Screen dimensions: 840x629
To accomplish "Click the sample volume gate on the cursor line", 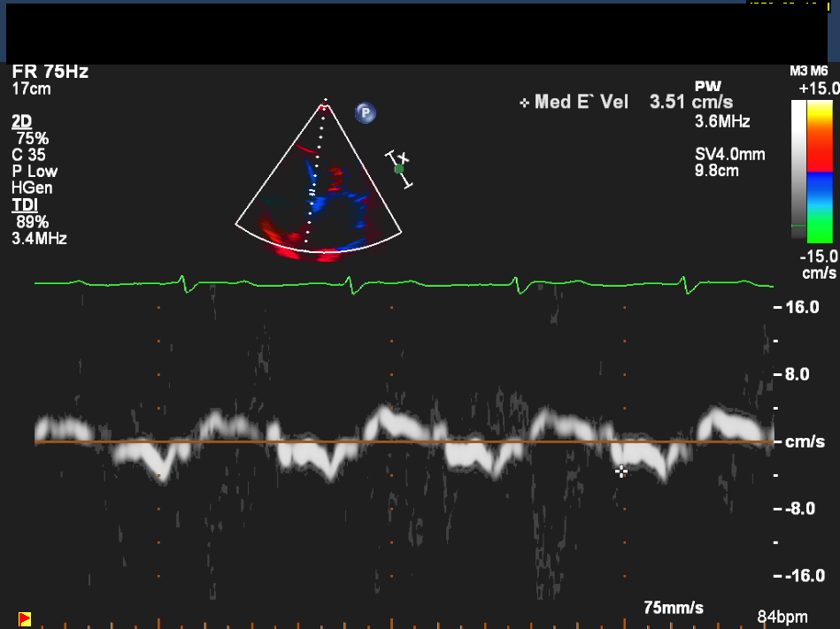I will pyautogui.click(x=312, y=189).
